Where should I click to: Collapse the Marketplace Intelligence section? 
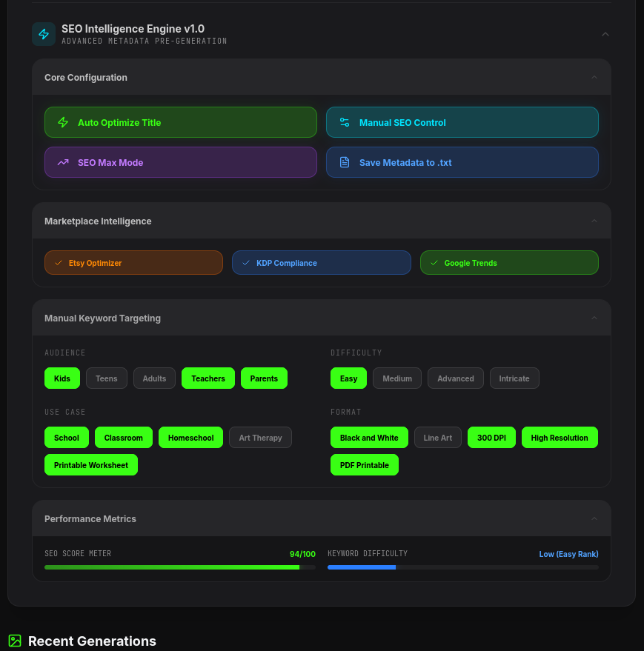click(x=594, y=221)
